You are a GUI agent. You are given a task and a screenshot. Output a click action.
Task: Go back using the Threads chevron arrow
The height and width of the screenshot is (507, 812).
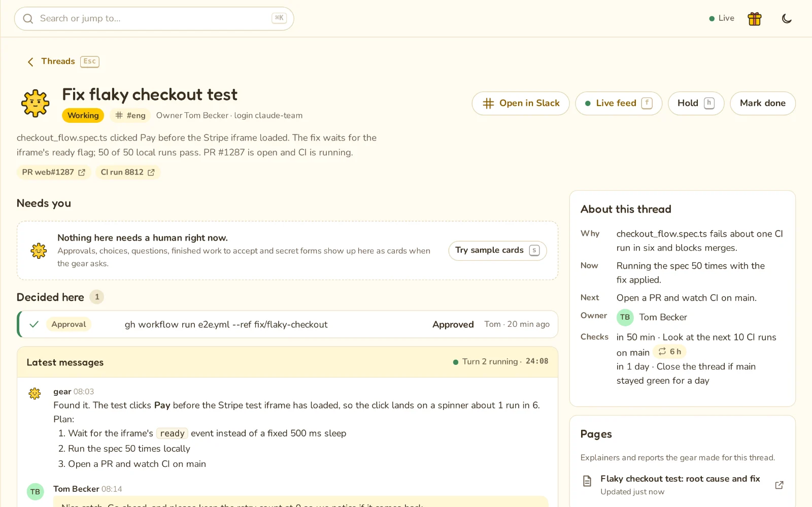(30, 62)
